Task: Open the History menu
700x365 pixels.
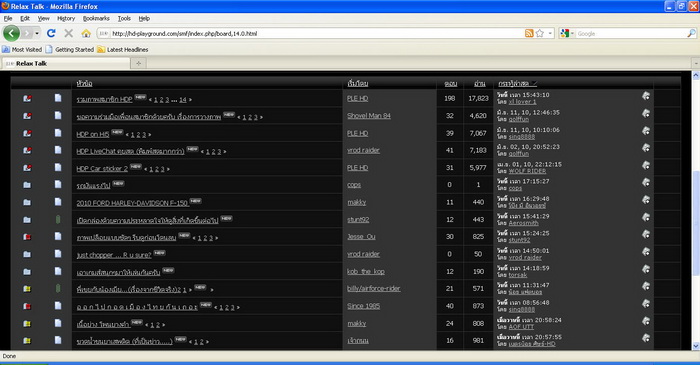Action: (66, 18)
